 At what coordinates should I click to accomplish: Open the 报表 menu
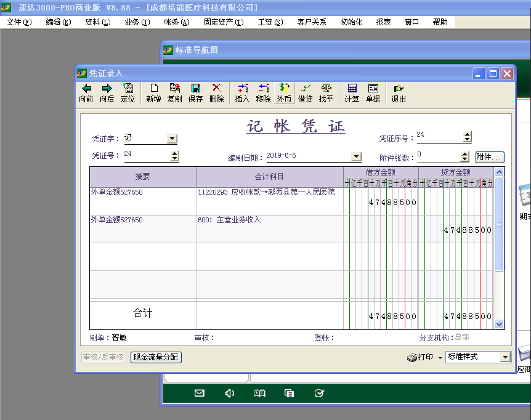click(383, 22)
